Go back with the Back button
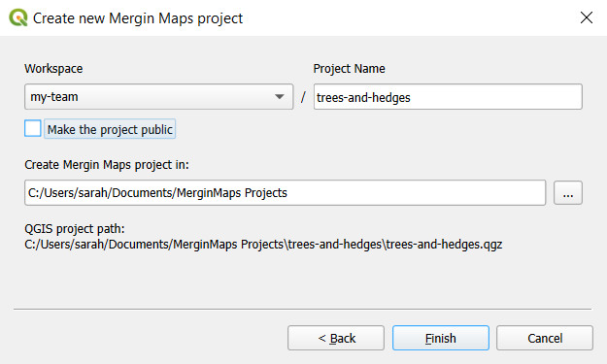The width and height of the screenshot is (607, 364). [x=336, y=338]
